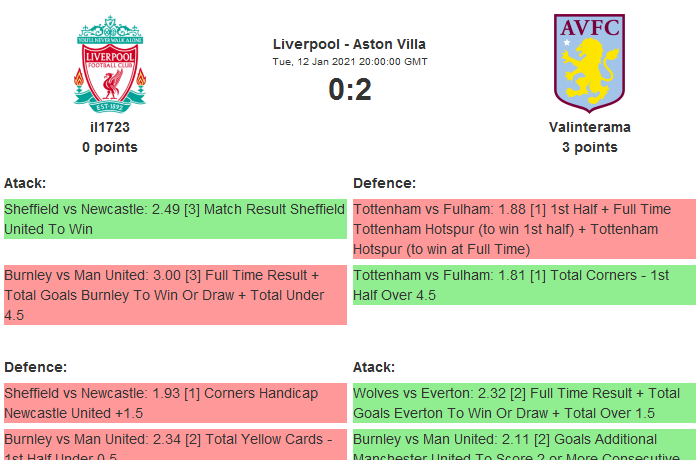
Task: Click the Liverpool club crest
Action: tap(110, 64)
